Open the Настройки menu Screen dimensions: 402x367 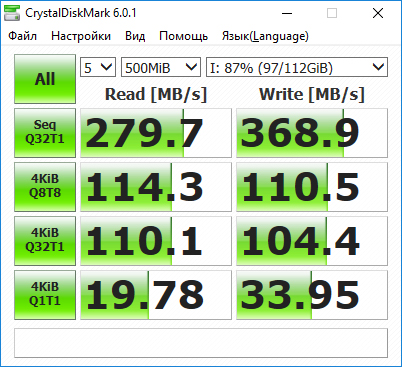point(81,36)
